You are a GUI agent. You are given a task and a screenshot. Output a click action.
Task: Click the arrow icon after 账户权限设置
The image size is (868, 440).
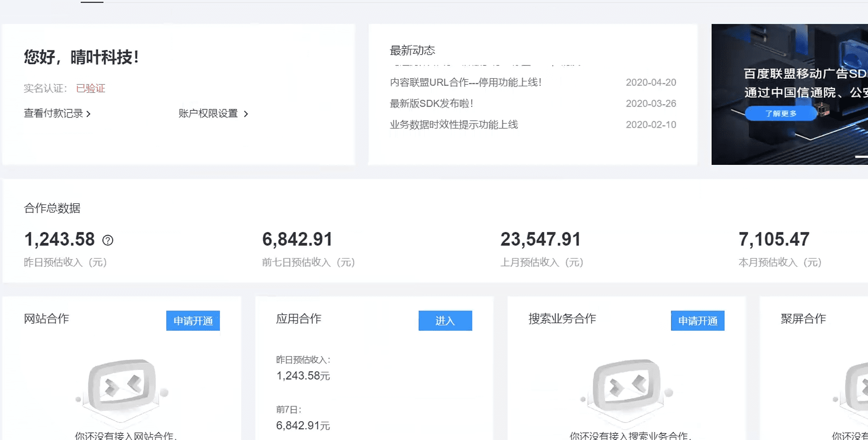pos(246,114)
